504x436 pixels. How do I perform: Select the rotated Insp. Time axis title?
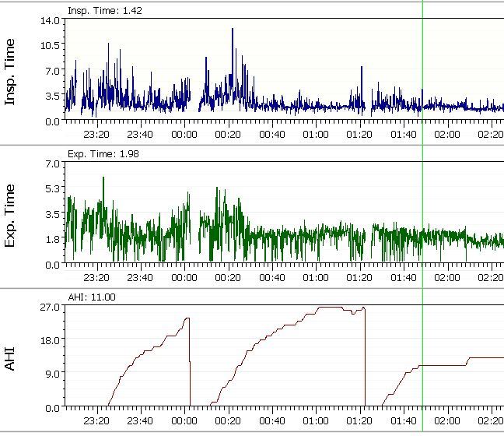tap(10, 70)
